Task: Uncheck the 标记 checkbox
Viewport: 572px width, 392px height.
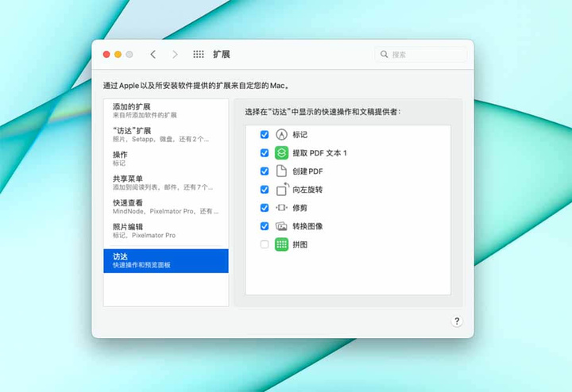Action: [265, 134]
